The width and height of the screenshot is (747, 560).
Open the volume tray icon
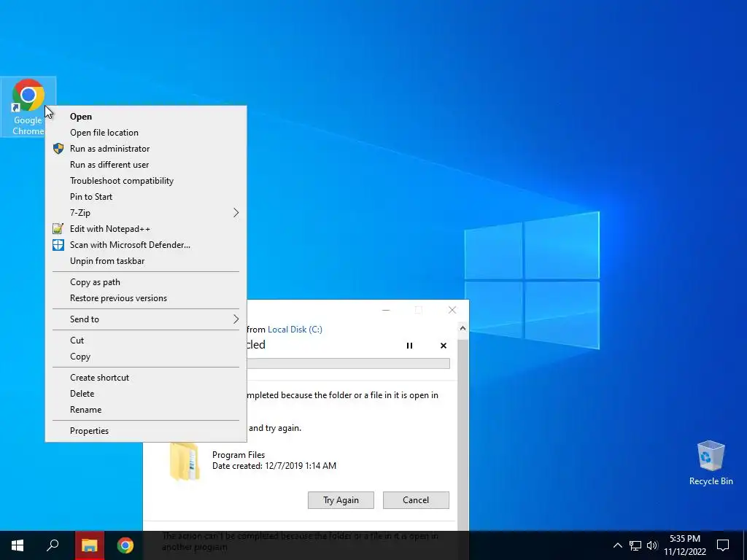click(x=652, y=545)
